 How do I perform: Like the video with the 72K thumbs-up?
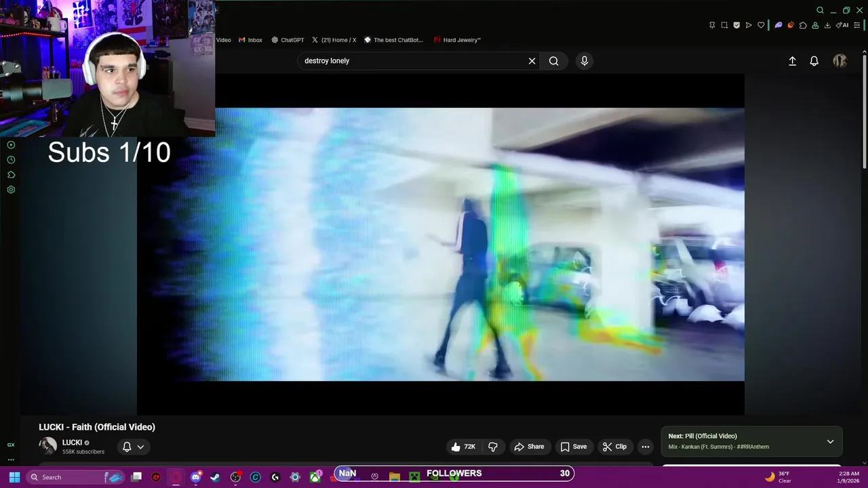coord(463,447)
